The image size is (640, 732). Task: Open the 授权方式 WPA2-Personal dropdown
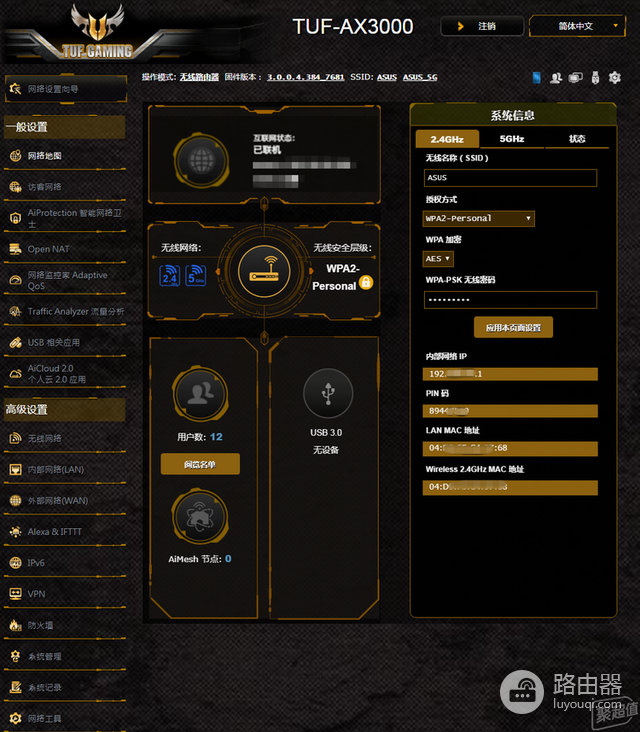(x=478, y=218)
